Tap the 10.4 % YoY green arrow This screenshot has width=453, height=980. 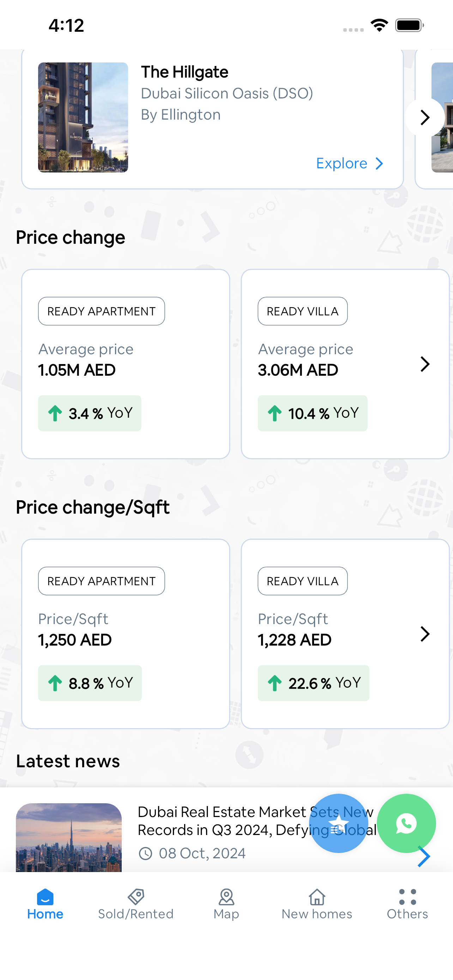click(x=274, y=413)
